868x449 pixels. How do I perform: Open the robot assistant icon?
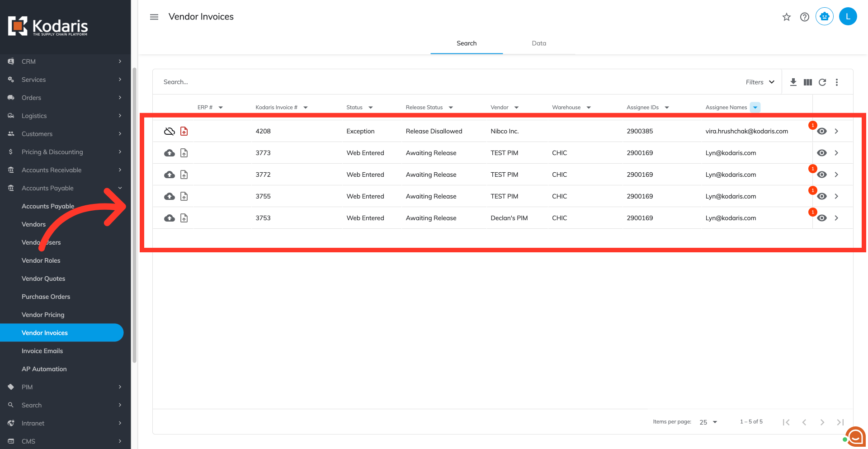(825, 17)
